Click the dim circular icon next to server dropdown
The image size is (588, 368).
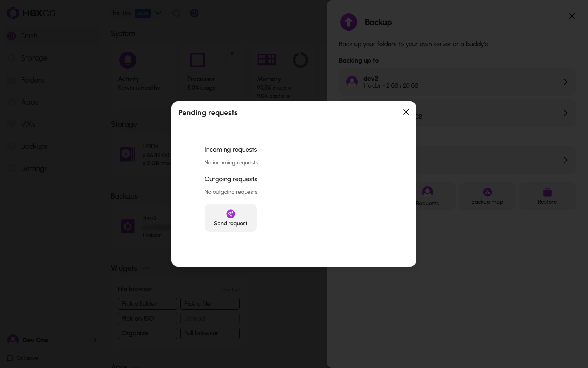(x=176, y=13)
